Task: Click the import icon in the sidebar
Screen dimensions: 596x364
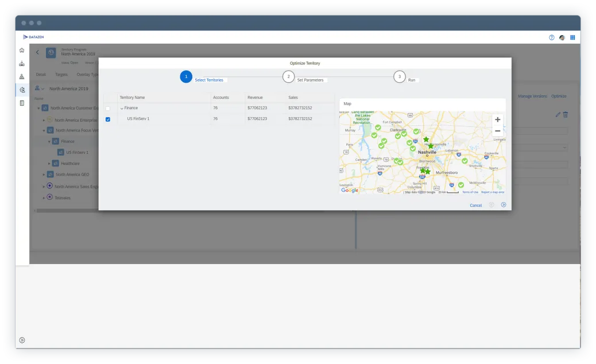Action: pyautogui.click(x=22, y=63)
